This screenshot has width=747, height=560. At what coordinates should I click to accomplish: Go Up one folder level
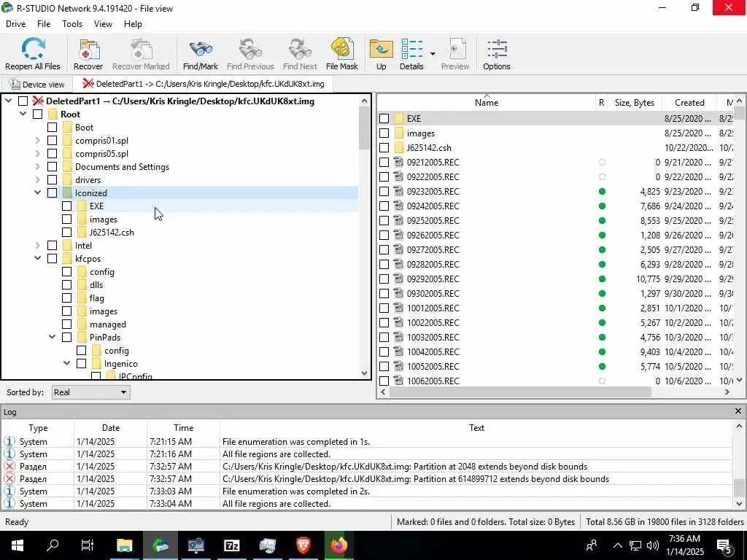[x=381, y=54]
